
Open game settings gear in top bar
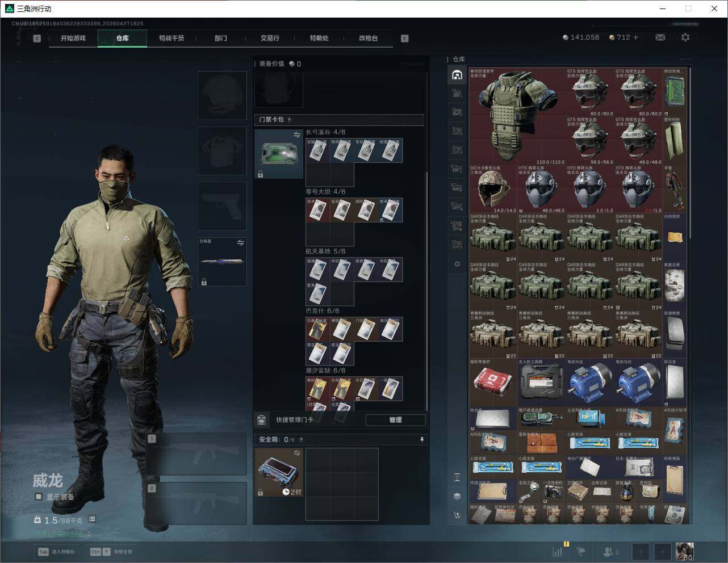[685, 37]
